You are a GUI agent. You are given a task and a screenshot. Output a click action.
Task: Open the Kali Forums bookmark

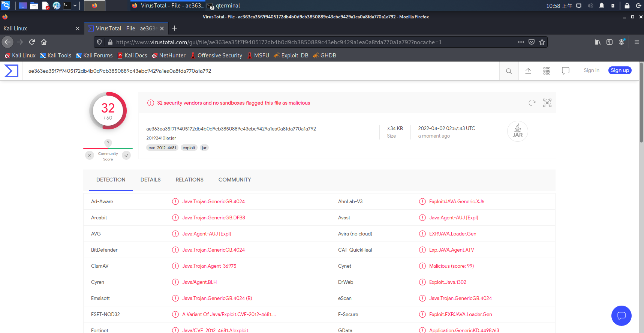[x=94, y=55]
